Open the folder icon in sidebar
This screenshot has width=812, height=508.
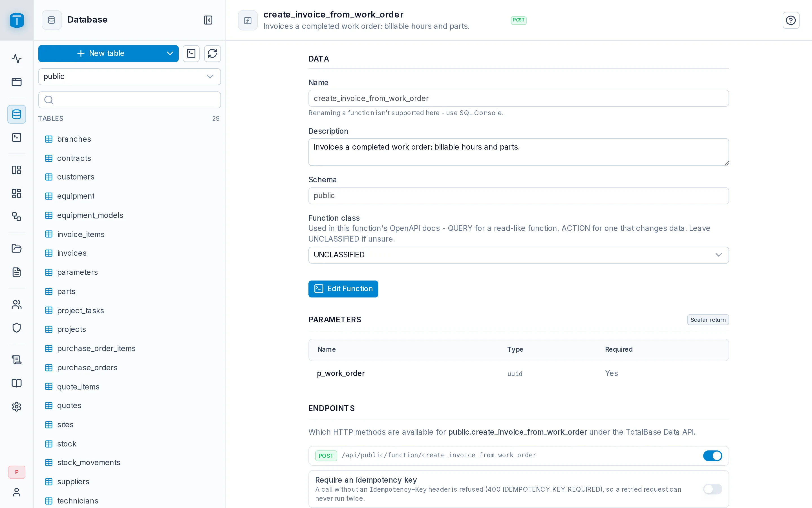tap(17, 249)
